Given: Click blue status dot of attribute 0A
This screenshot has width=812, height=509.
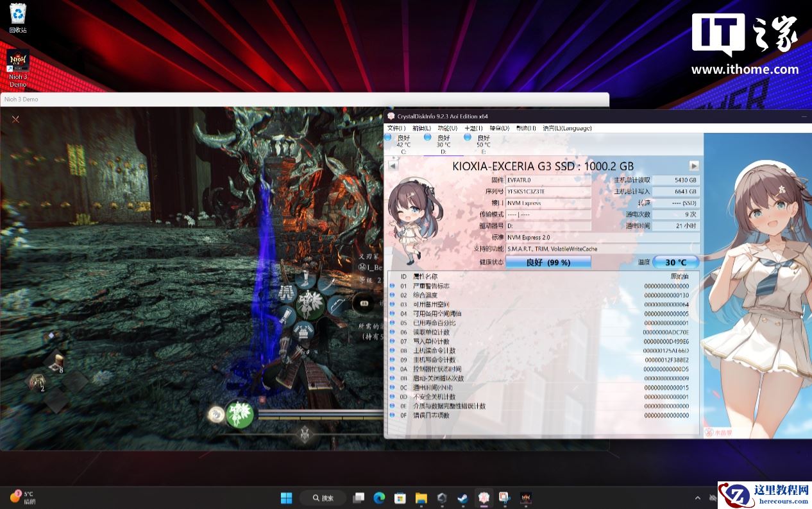Looking at the screenshot, I should click(x=393, y=369).
